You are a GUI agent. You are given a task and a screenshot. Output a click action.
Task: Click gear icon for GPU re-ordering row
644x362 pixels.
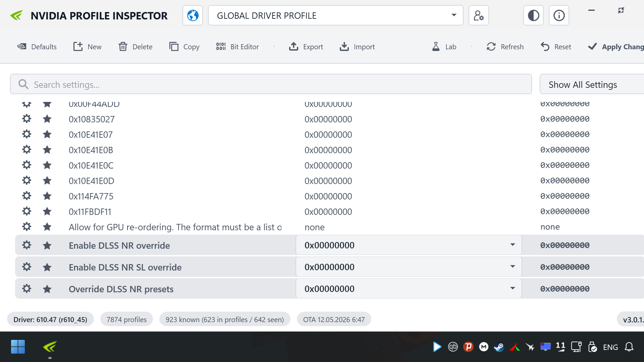(x=26, y=227)
